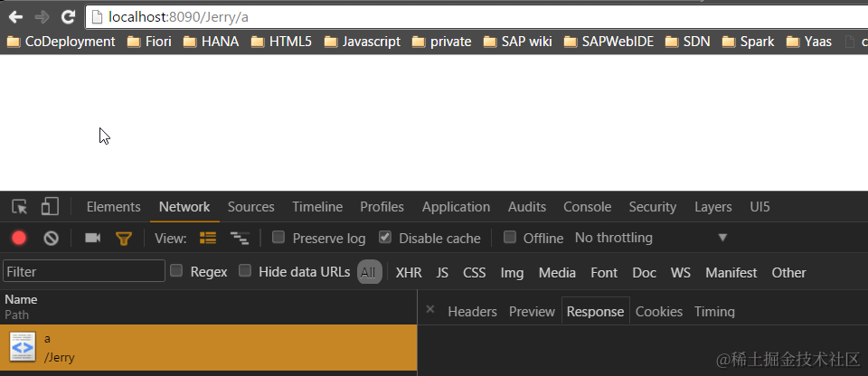868x376 pixels.
Task: Clear the network log with the clear icon
Action: [x=51, y=238]
